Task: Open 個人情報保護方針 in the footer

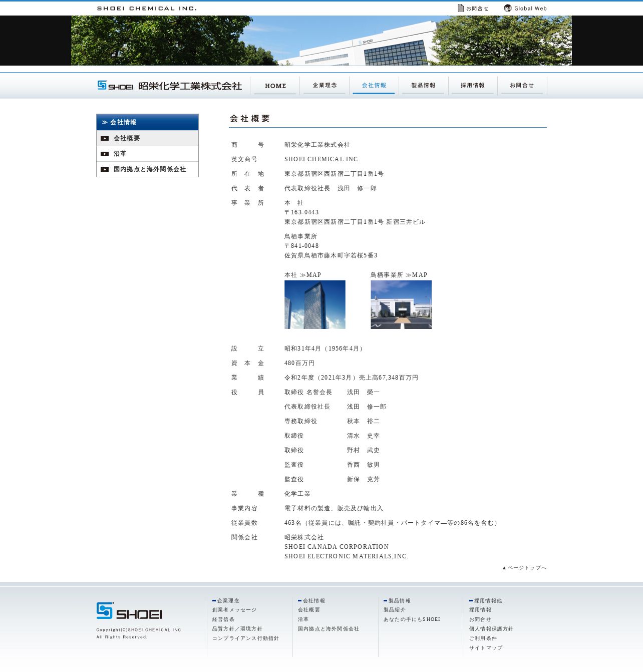Action: click(491, 629)
